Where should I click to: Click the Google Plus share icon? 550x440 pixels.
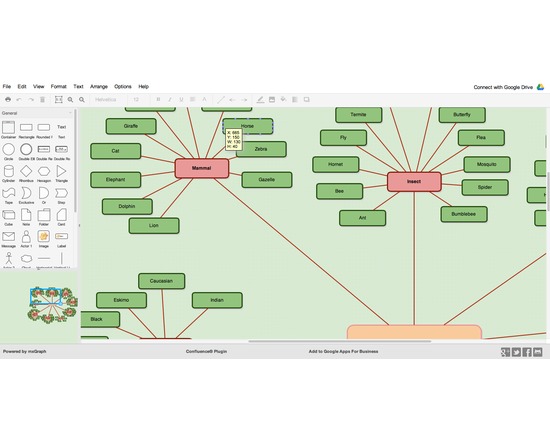coord(505,352)
